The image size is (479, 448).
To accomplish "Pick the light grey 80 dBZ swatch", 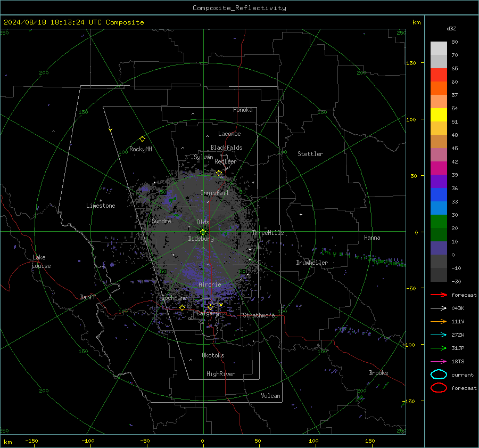I will pyautogui.click(x=439, y=48).
